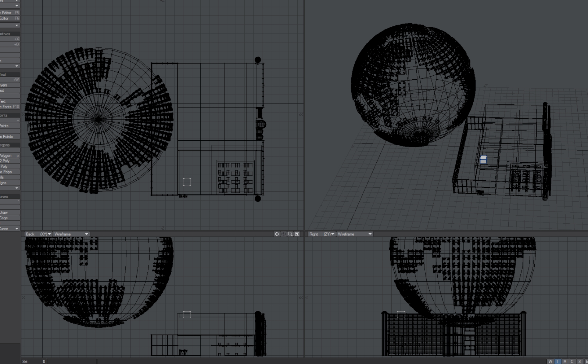This screenshot has width=588, height=364.
Task: Click the viewport pan (move) icon
Action: pos(277,234)
